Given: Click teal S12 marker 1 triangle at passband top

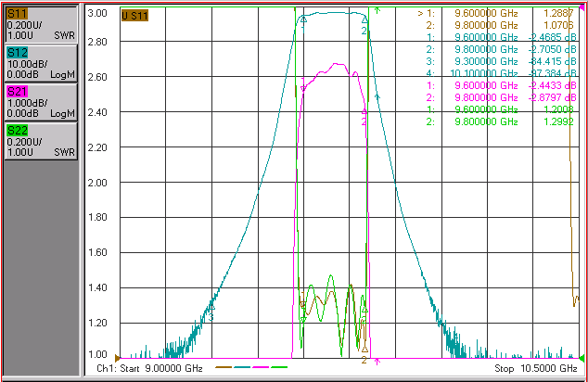Looking at the screenshot, I should click(304, 19).
